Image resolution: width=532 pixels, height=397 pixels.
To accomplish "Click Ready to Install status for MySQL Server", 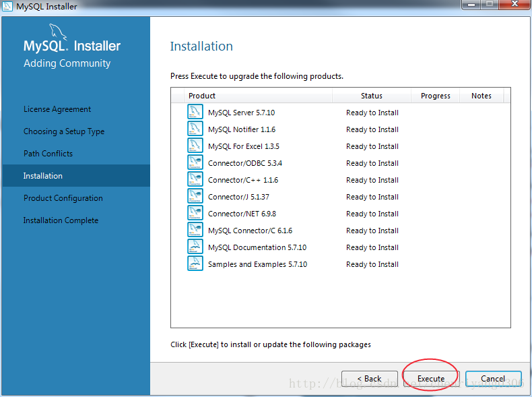I will coord(372,113).
